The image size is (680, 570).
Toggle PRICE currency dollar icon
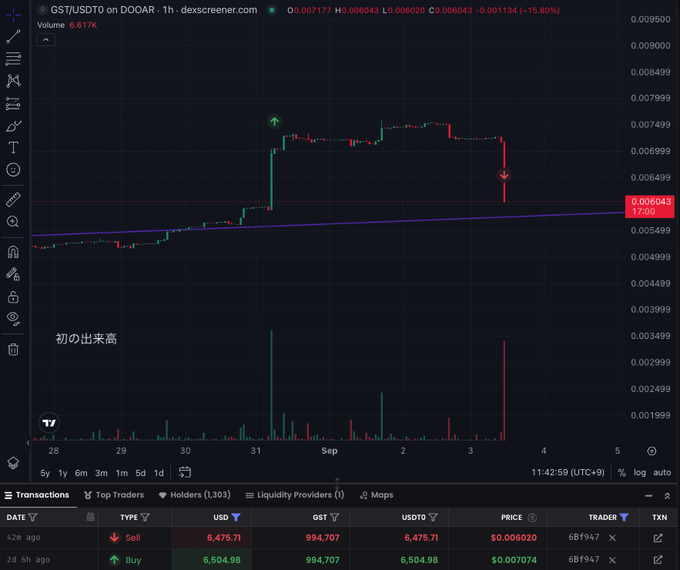[532, 517]
